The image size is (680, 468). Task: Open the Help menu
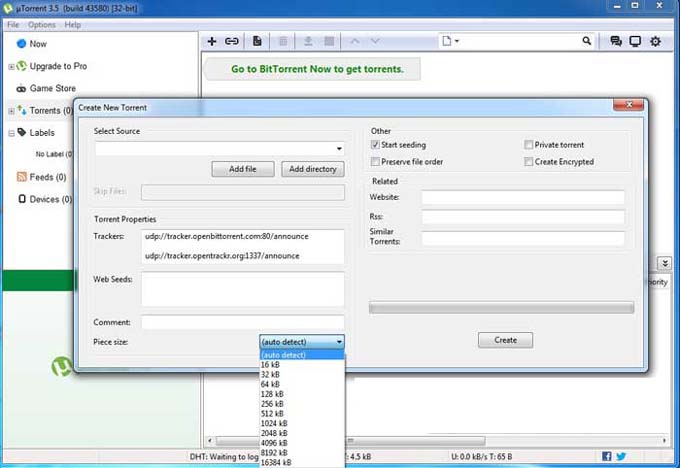point(72,25)
